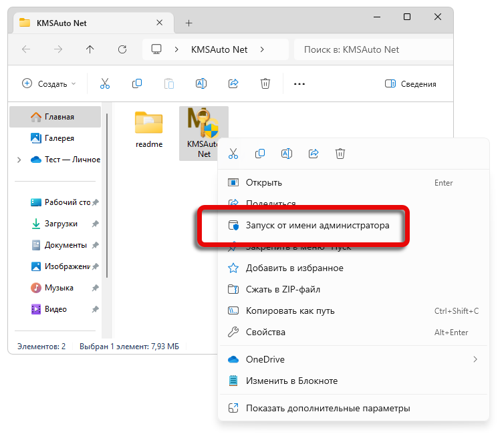Click the Up arrow navigation button
This screenshot has height=438, width=504.
click(x=90, y=49)
